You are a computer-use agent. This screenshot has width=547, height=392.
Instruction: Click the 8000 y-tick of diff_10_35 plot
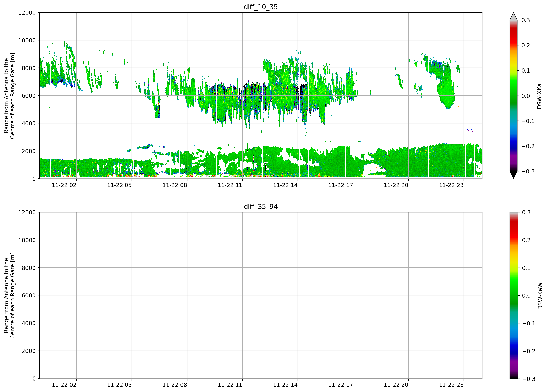click(x=29, y=68)
